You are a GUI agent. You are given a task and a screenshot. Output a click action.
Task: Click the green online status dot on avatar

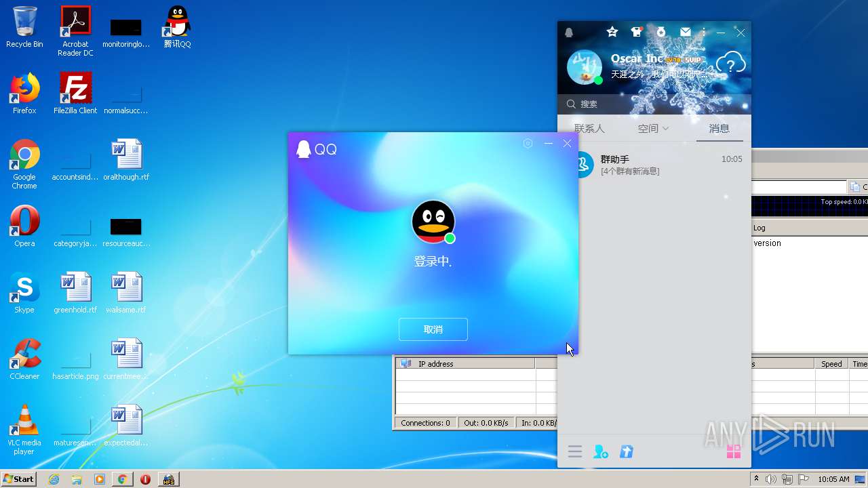coord(598,81)
